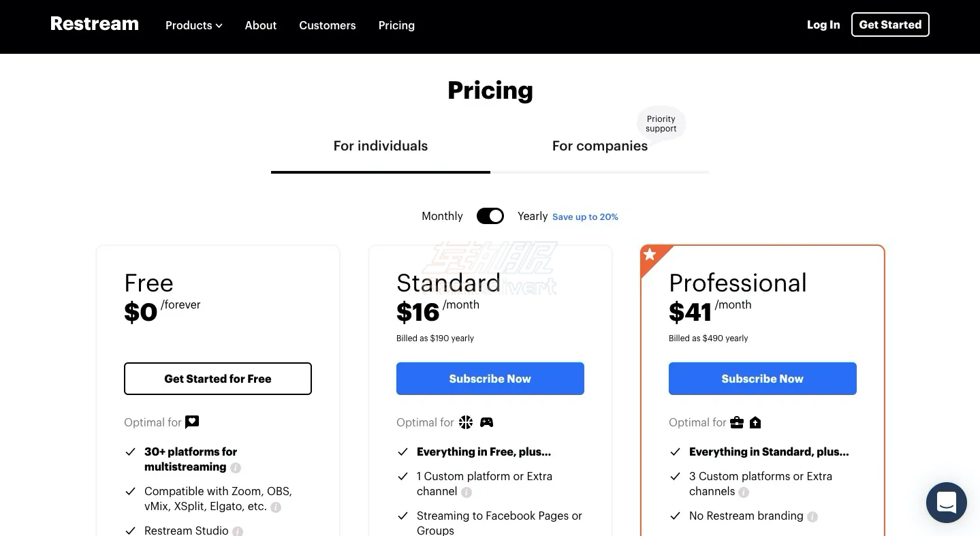Select the For individuals tab

(x=381, y=146)
